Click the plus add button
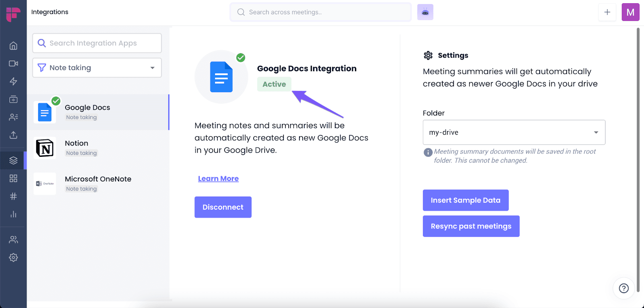The image size is (644, 308). 607,12
